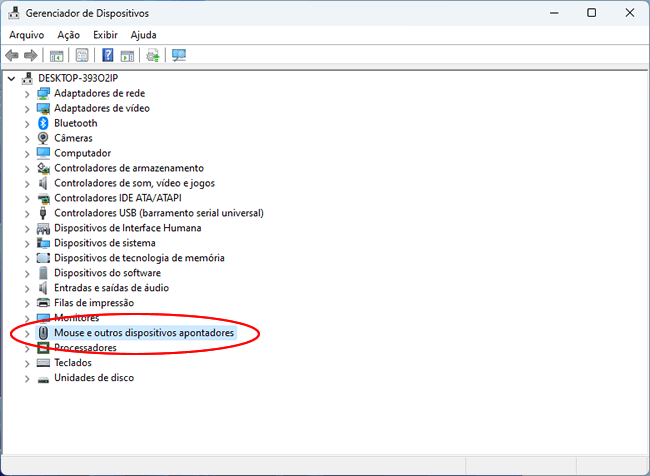Minimize the Gerenciador de Dispositivos window
The width and height of the screenshot is (650, 476).
[554, 13]
